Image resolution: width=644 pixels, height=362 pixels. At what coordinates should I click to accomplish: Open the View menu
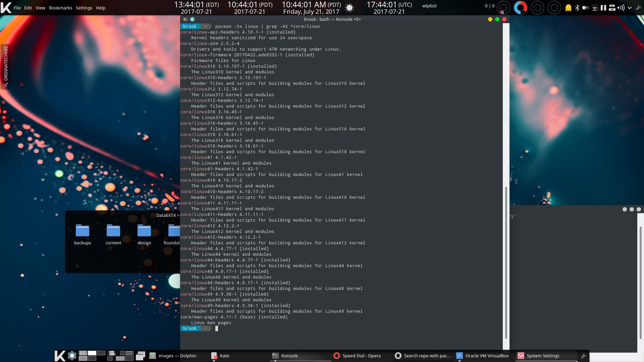click(40, 8)
